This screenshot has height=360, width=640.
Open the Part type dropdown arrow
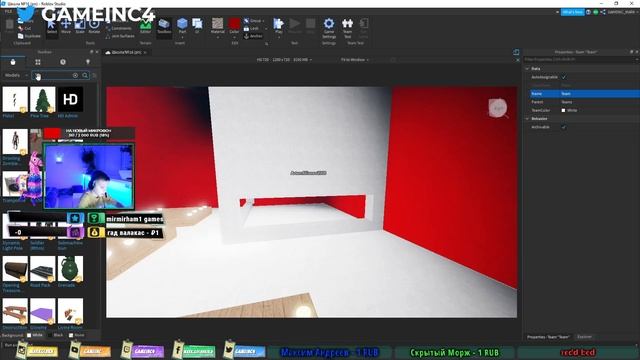click(x=182, y=38)
